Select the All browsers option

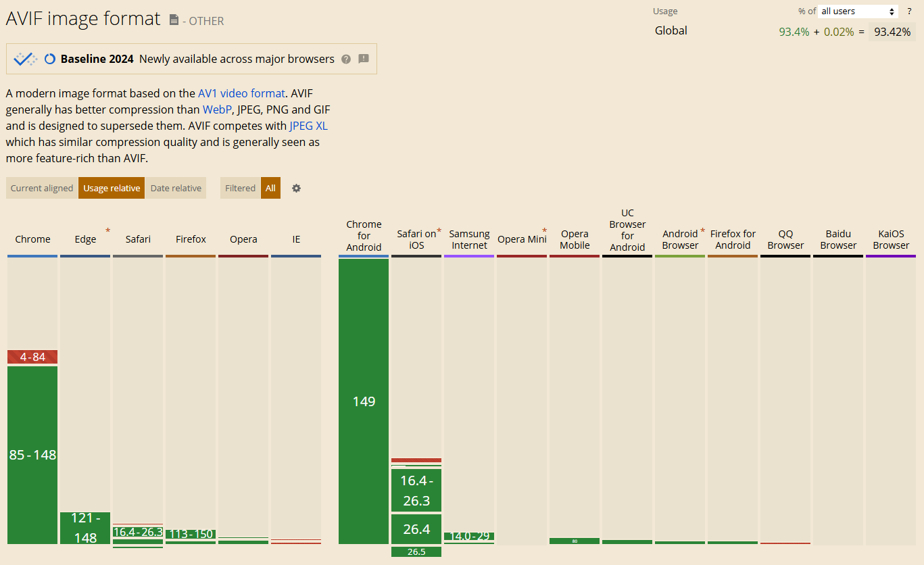click(x=270, y=188)
